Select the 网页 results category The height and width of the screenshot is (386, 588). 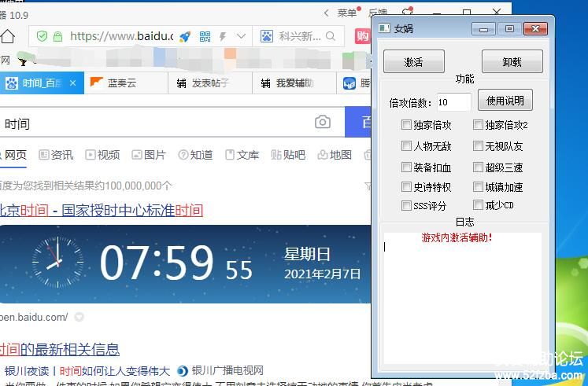coord(15,155)
